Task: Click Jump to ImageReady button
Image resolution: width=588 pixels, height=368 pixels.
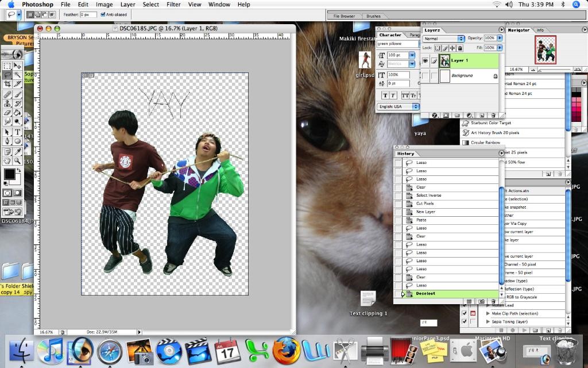Action: pyautogui.click(x=13, y=212)
